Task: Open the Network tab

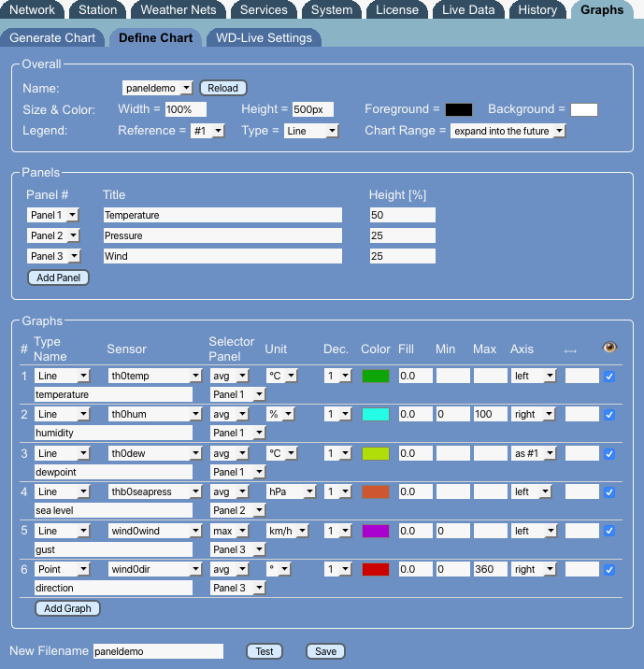Action: tap(32, 10)
